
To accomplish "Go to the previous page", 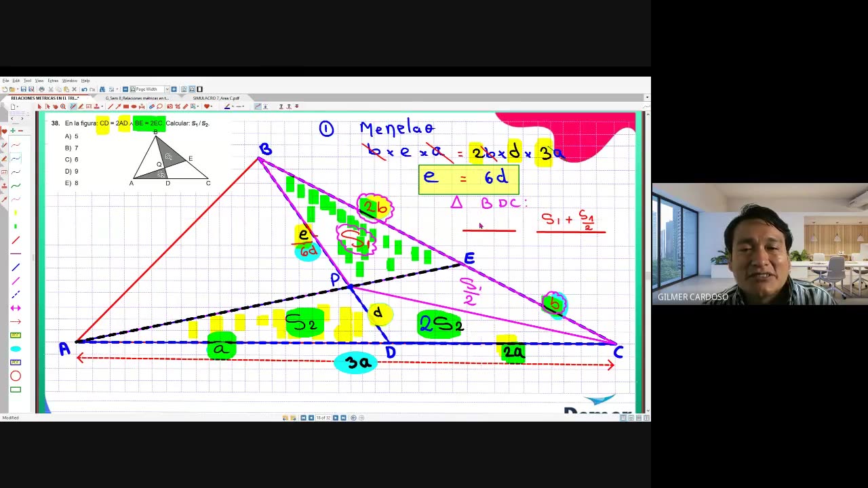I will tap(311, 418).
